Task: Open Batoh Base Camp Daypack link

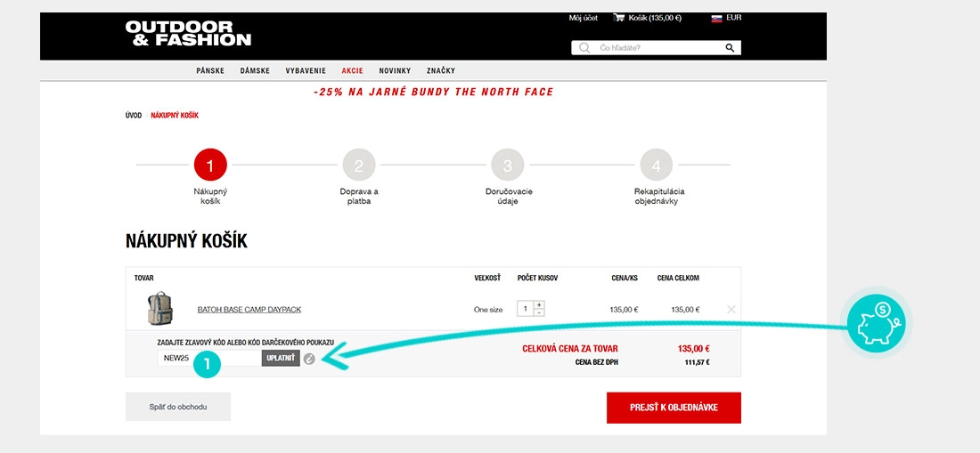Action: pyautogui.click(x=249, y=310)
